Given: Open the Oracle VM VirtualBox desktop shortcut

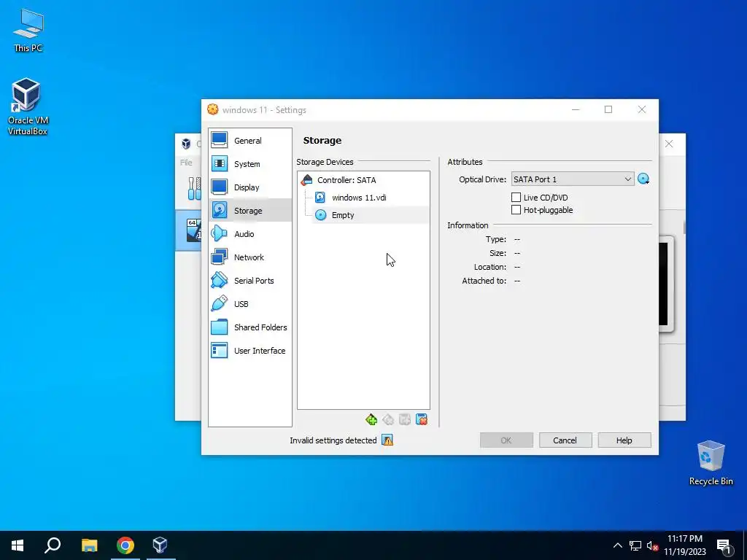Looking at the screenshot, I should pos(28,107).
